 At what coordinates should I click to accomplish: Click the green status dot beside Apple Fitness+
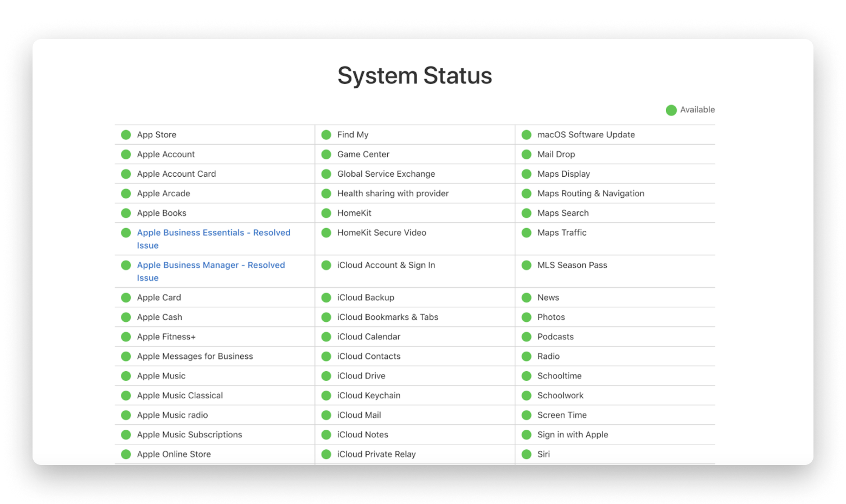click(126, 337)
